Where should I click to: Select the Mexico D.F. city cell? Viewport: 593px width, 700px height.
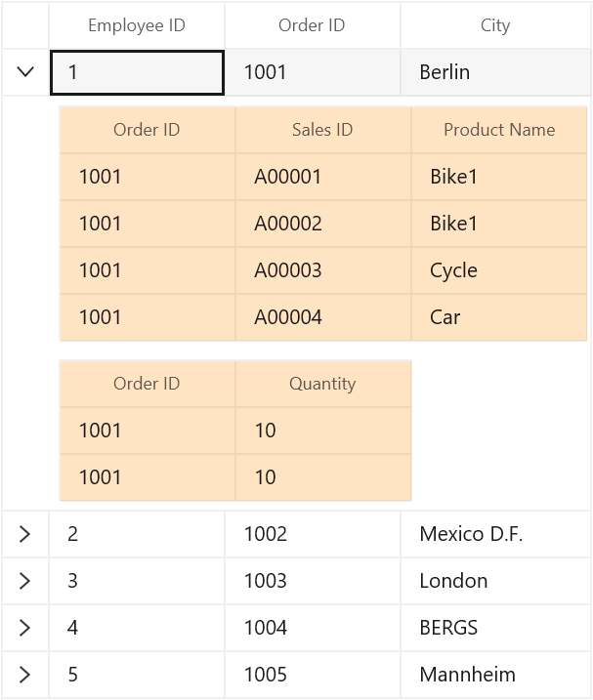(495, 534)
